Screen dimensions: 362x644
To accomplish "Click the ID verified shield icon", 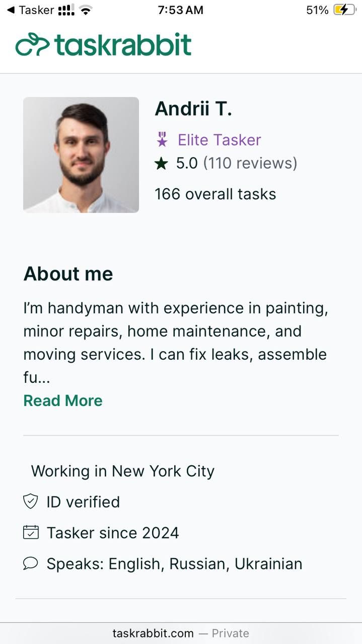I will pyautogui.click(x=30, y=502).
